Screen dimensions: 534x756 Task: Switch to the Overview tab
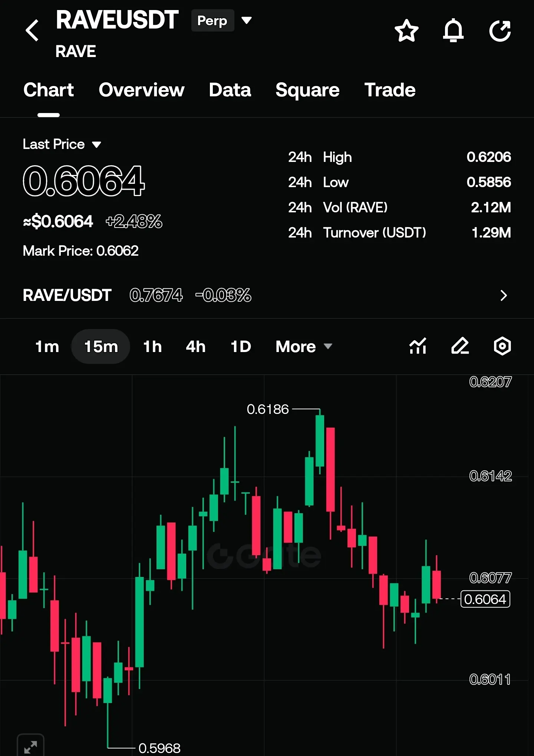141,90
